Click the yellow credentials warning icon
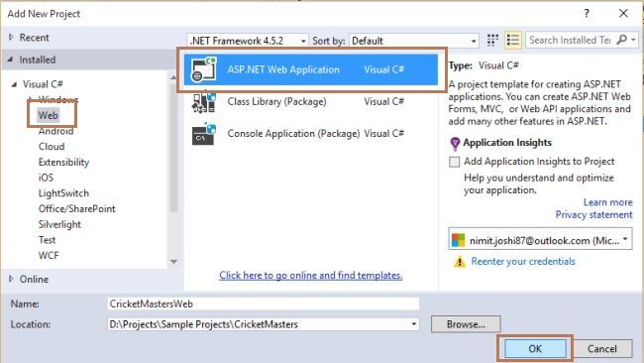Image resolution: width=644 pixels, height=363 pixels. click(460, 262)
